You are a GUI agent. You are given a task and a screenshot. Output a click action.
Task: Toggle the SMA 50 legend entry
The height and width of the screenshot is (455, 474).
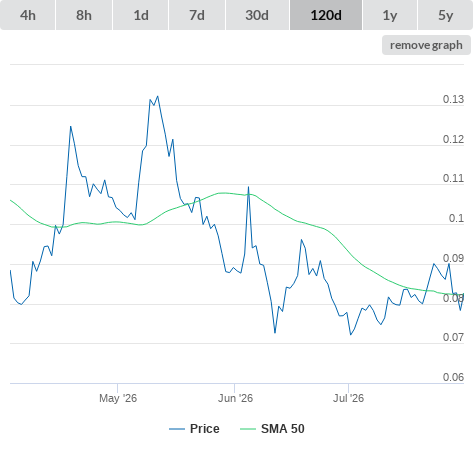tap(283, 429)
